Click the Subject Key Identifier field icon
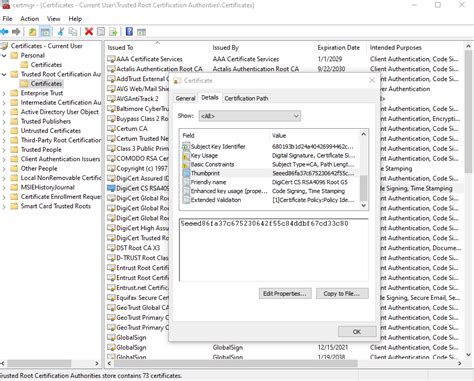Image resolution: width=474 pixels, height=381 pixels. [x=186, y=147]
